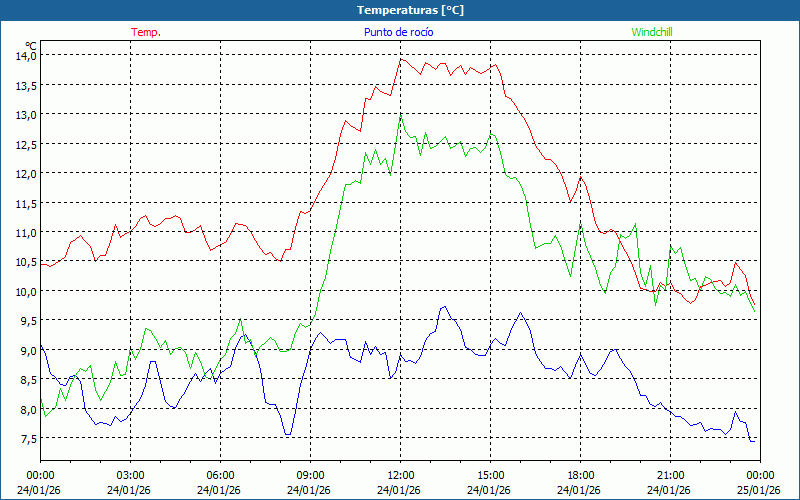Select the 03:00 time axis label
The width and height of the screenshot is (800, 500).
tap(130, 475)
